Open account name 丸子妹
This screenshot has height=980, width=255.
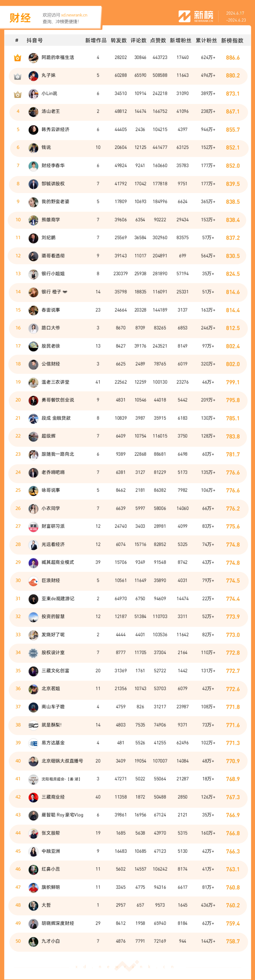(48, 75)
